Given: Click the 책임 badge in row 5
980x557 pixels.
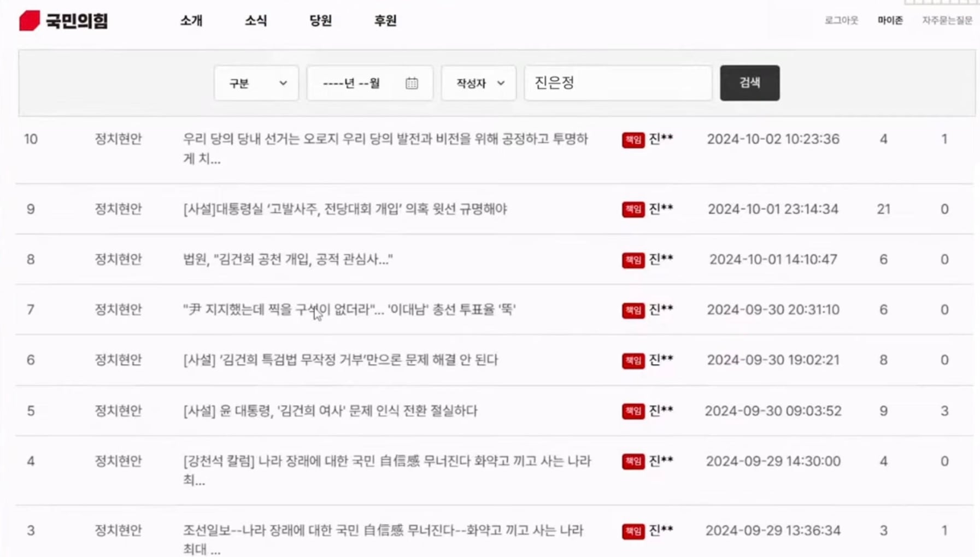Looking at the screenshot, I should pyautogui.click(x=633, y=411).
